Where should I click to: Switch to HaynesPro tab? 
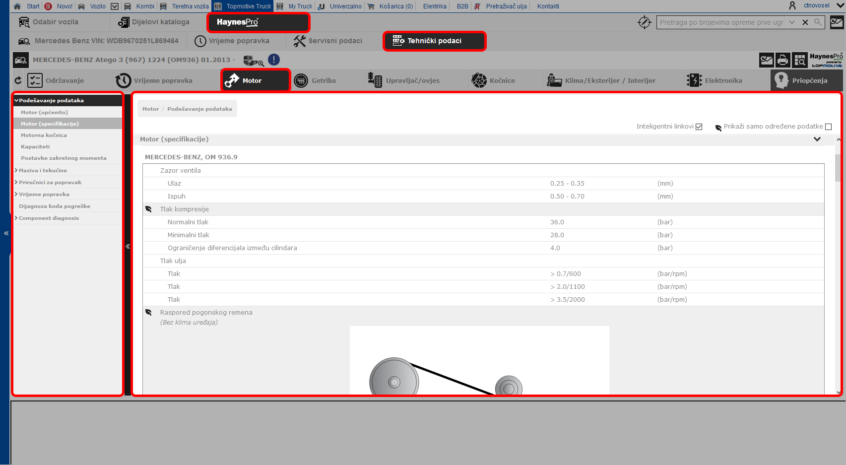point(258,22)
